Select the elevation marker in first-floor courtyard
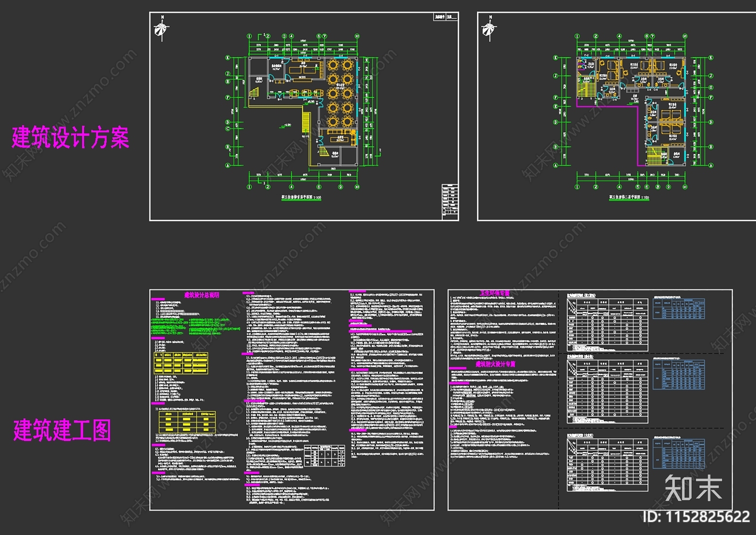This screenshot has width=756, height=535. coord(285,126)
